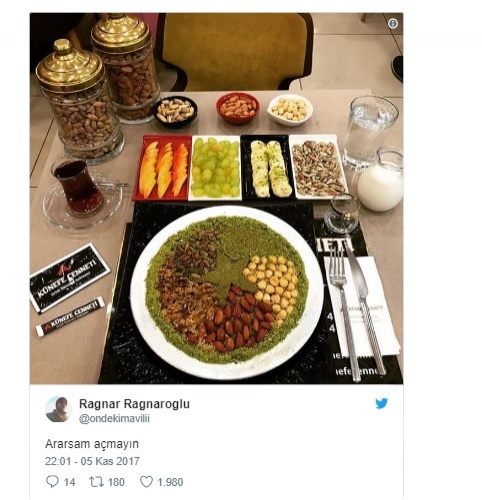The width and height of the screenshot is (482, 500).
Task: Click the Künefe Cenneti card in photo
Action: (x=69, y=278)
